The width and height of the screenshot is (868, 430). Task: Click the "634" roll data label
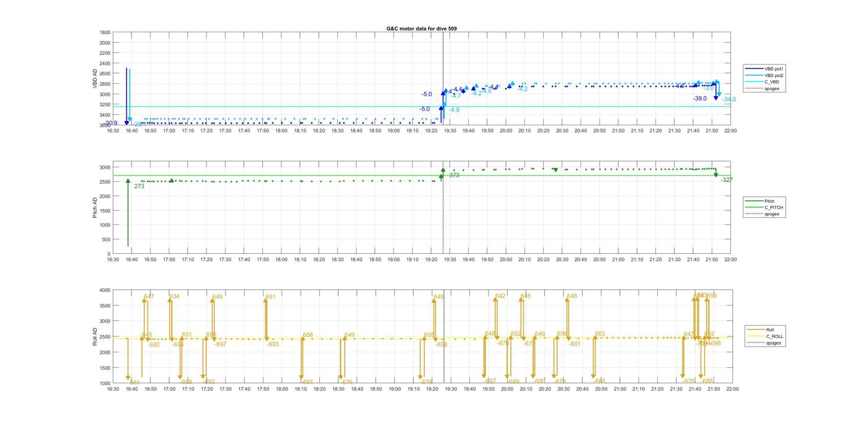pos(174,297)
